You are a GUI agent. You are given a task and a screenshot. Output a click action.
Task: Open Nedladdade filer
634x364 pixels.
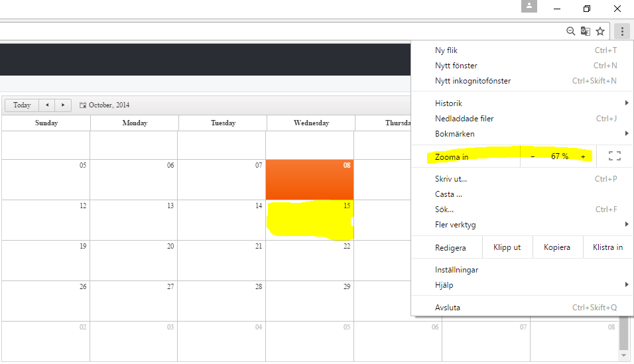click(522, 119)
